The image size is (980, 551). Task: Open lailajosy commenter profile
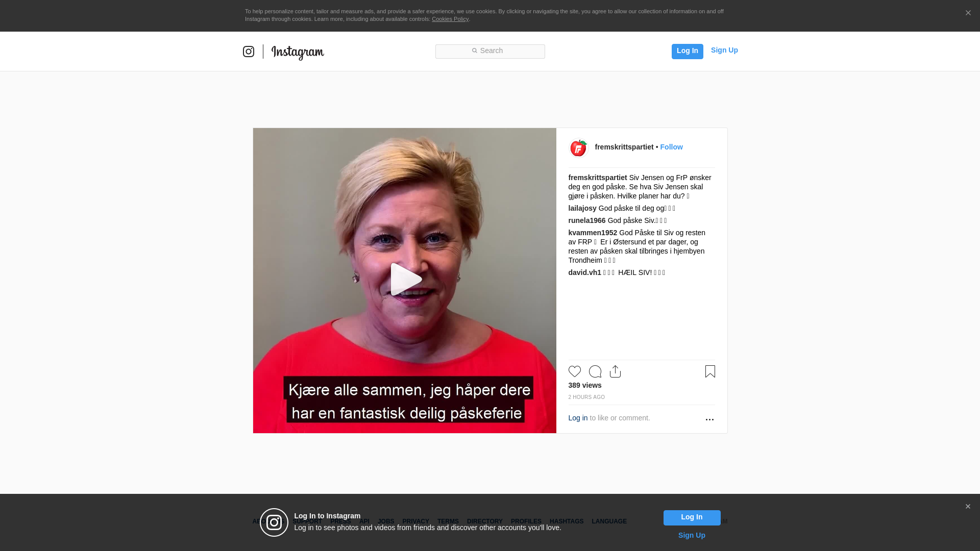[582, 208]
